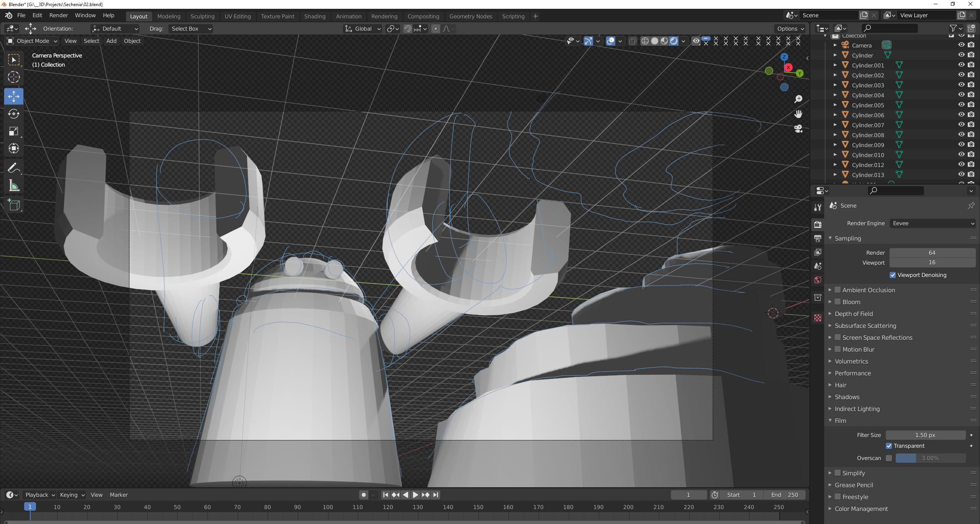This screenshot has width=980, height=524.
Task: Open the viewport Options dropdown
Action: [790, 29]
